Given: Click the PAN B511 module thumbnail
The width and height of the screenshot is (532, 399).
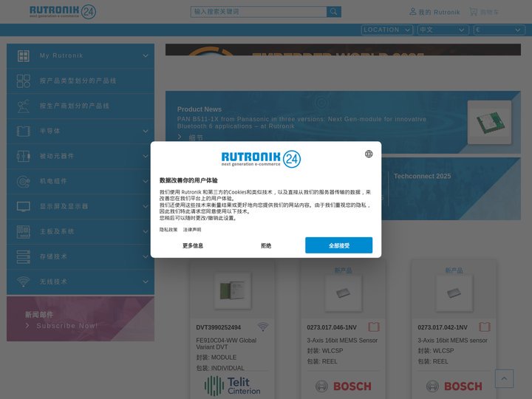Looking at the screenshot, I should point(490,122).
